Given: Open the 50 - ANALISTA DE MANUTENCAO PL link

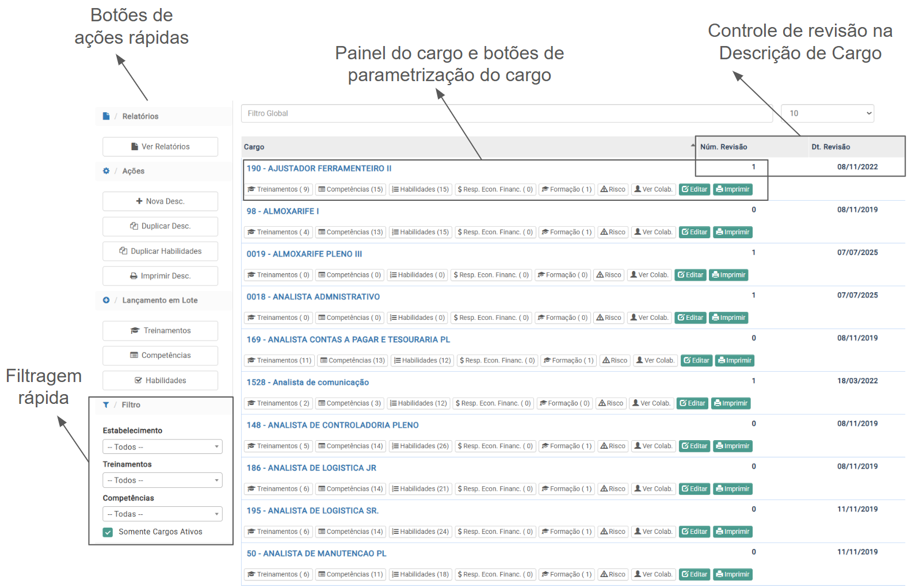Looking at the screenshot, I should 316,553.
